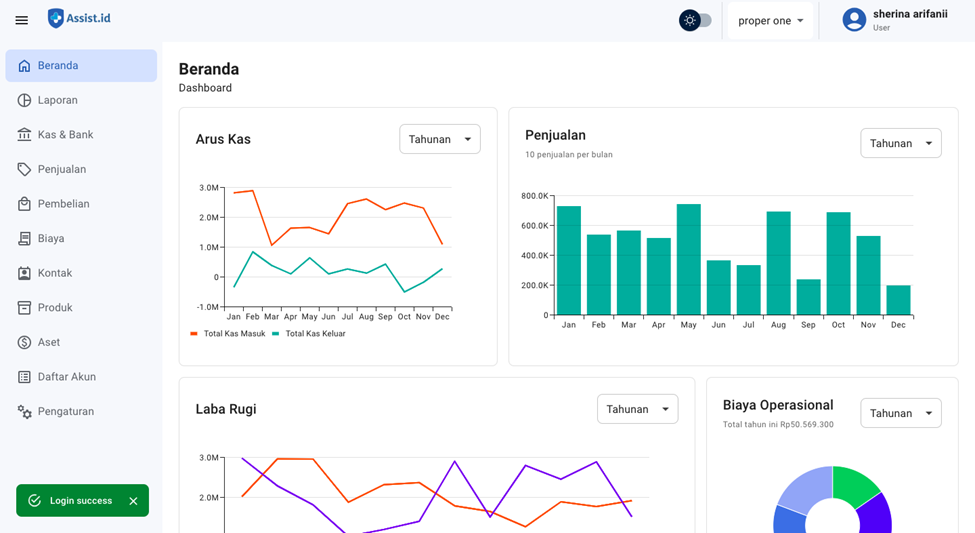The height and width of the screenshot is (533, 975).
Task: Click the sherina arifanii username
Action: [909, 14]
